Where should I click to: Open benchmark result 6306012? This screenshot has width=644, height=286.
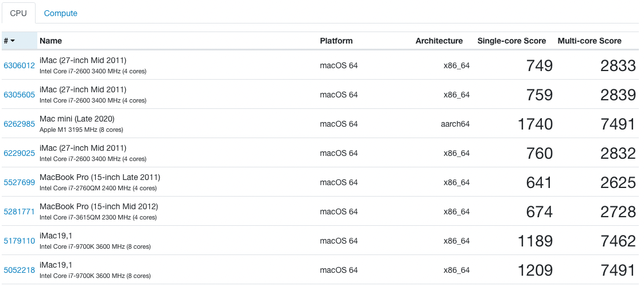19,65
